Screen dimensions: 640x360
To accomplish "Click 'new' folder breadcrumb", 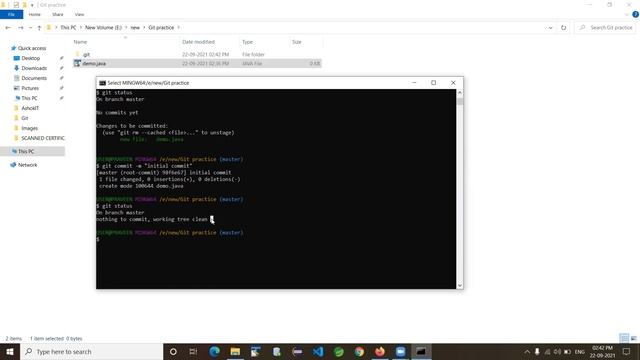I will point(135,27).
